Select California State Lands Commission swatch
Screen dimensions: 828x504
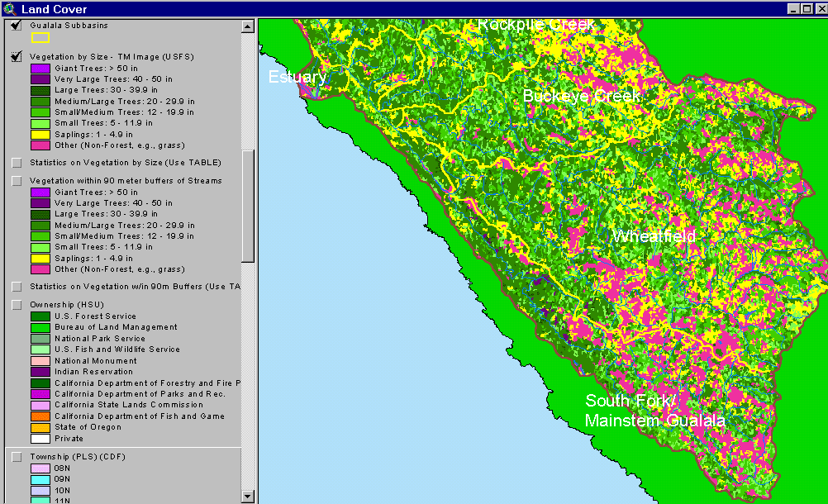coord(40,406)
